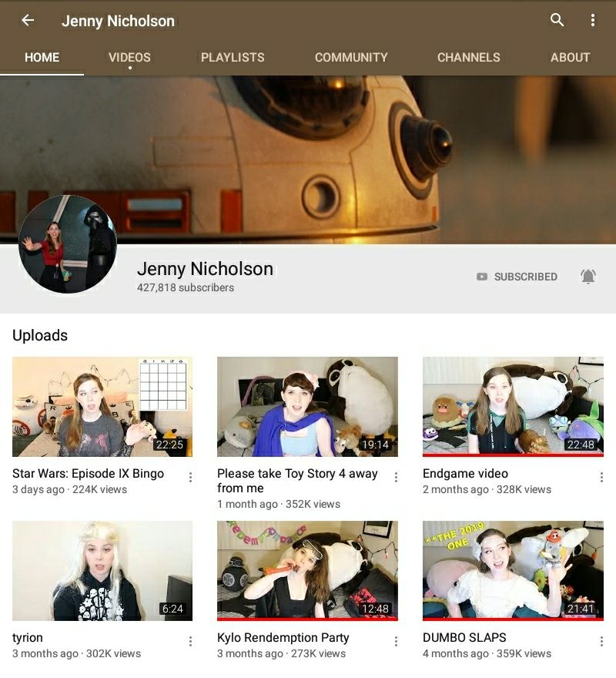Play the Star Wars: Episode IX Bingo thumbnail
Screen dimensions: 616x678
(102, 407)
